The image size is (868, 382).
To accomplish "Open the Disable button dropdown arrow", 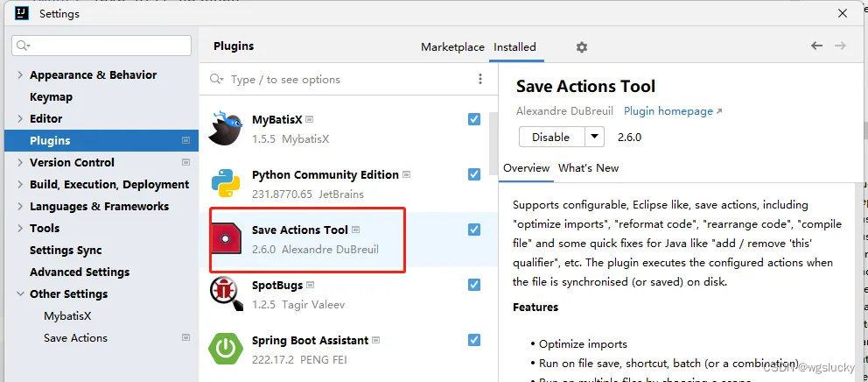I will point(594,137).
